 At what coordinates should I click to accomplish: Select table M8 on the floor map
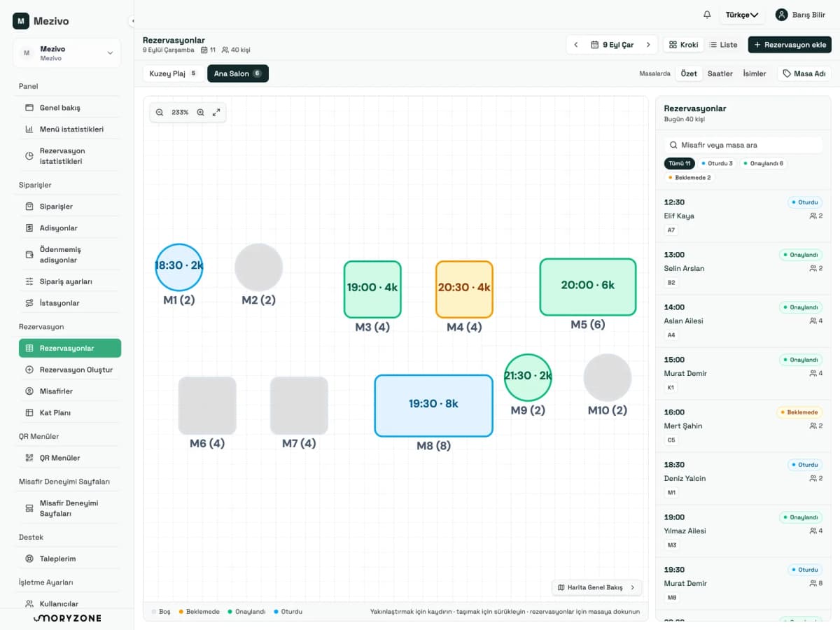click(x=433, y=406)
